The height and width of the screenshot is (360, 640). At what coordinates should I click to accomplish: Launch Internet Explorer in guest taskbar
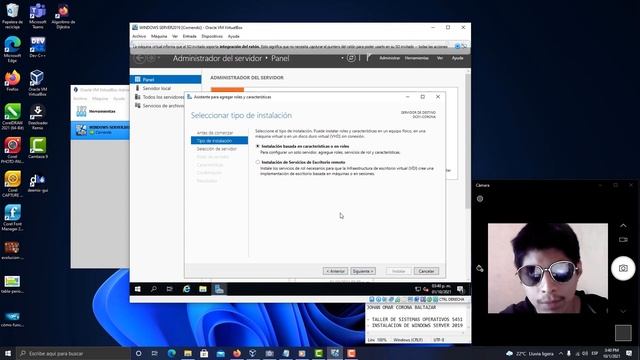pyautogui.click(x=187, y=289)
